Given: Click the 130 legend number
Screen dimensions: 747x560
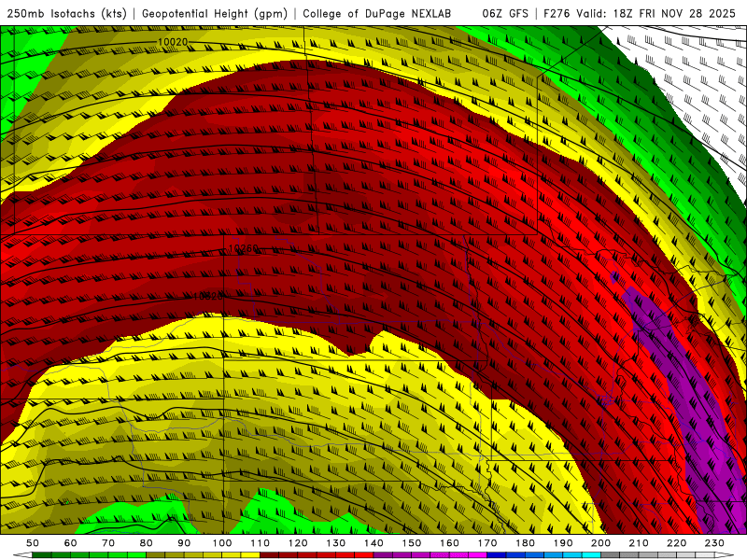Looking at the screenshot, I should tap(336, 543).
